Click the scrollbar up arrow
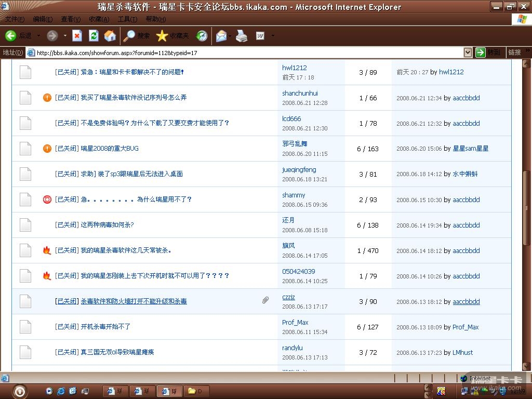Image resolution: width=532 pixels, height=399 pixels. click(527, 63)
